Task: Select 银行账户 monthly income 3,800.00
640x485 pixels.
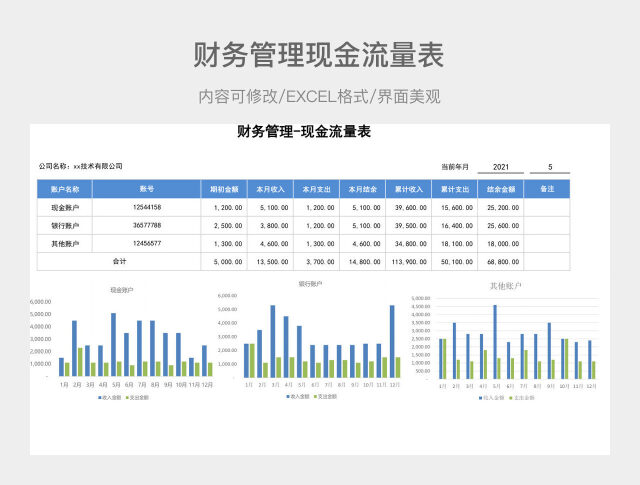Action: click(x=274, y=225)
